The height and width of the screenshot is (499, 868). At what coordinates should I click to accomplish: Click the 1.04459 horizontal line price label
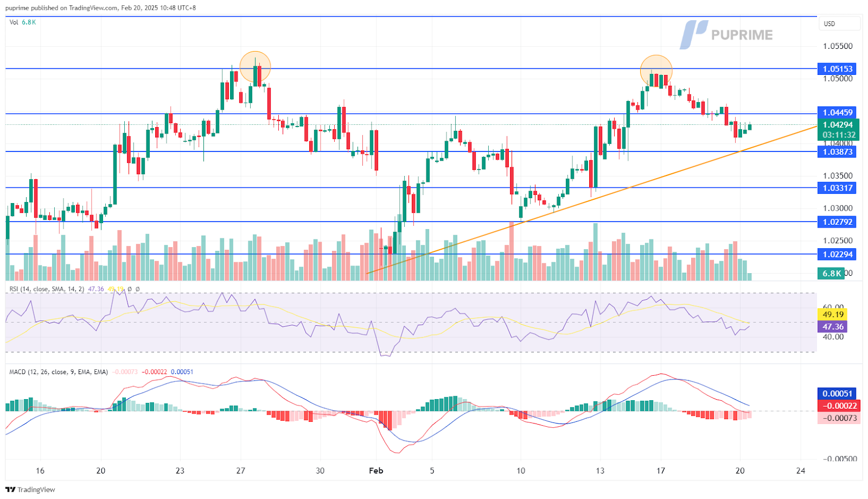coord(838,112)
